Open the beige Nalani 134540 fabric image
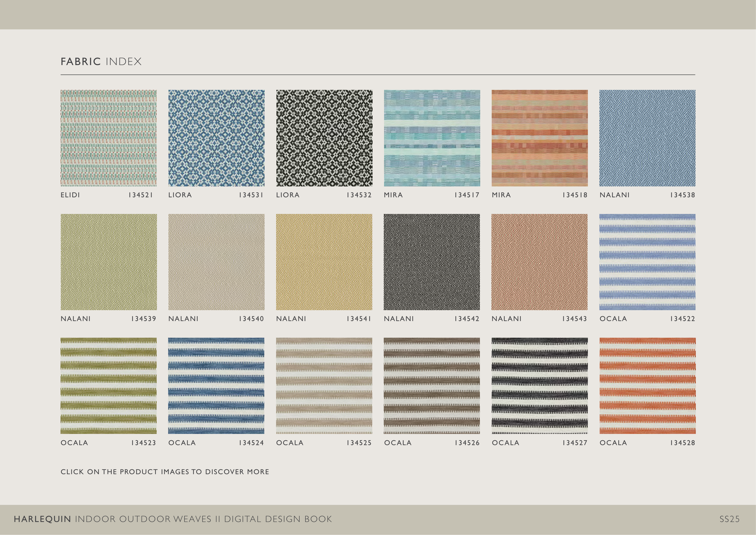This screenshot has height=535, width=756. click(x=216, y=262)
